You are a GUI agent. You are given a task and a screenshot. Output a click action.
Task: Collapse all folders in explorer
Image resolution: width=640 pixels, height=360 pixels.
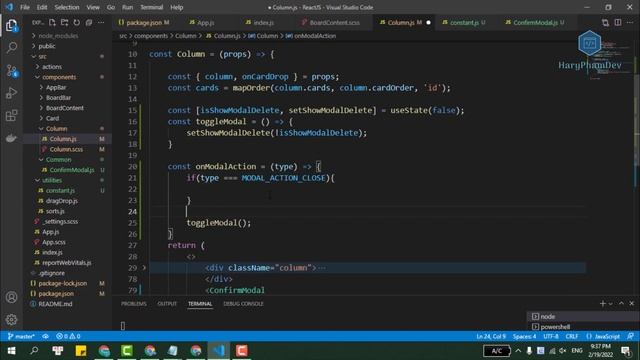point(89,22)
